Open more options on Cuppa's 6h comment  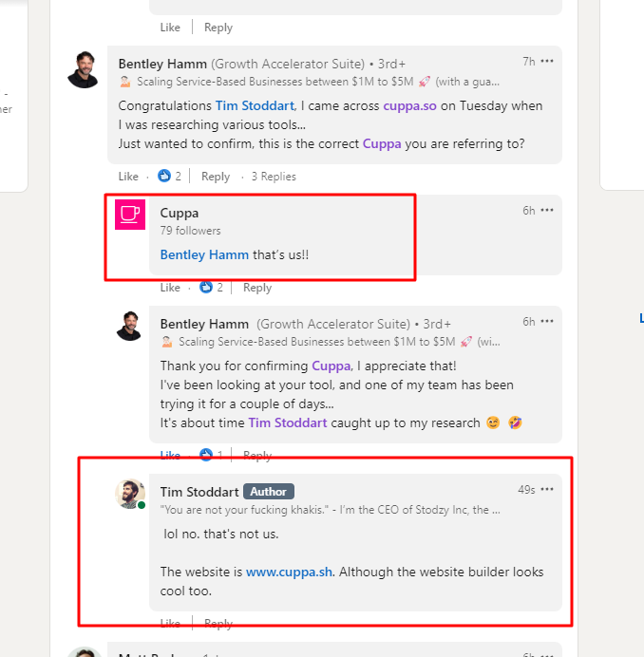[547, 210]
